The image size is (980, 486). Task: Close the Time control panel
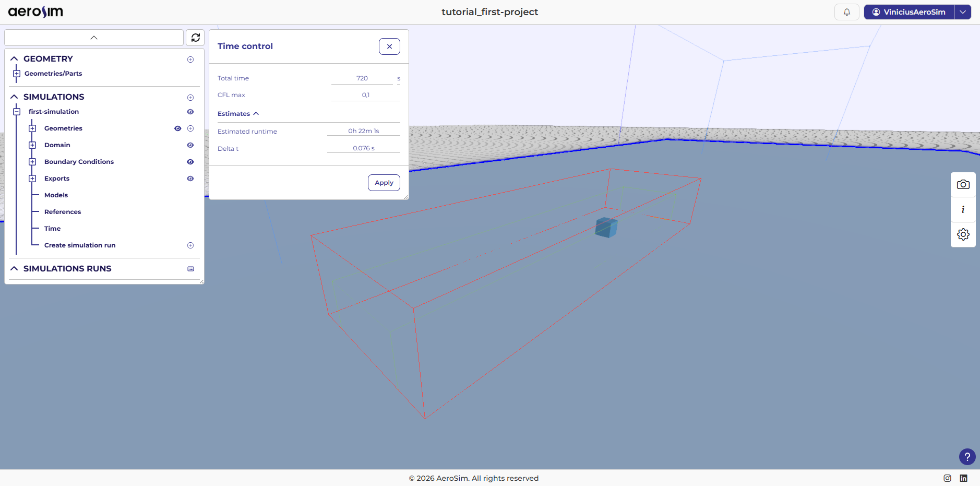pos(389,46)
